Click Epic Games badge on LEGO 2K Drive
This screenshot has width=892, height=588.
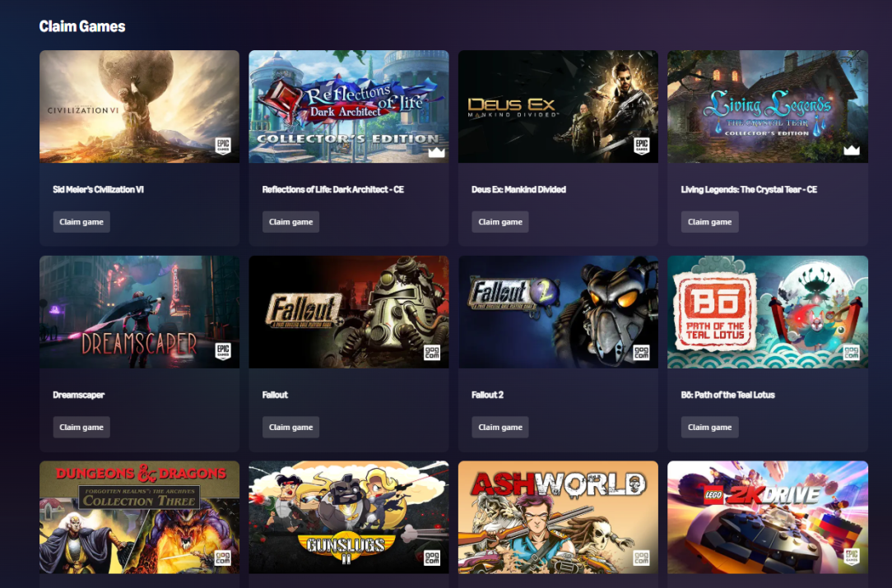851,557
